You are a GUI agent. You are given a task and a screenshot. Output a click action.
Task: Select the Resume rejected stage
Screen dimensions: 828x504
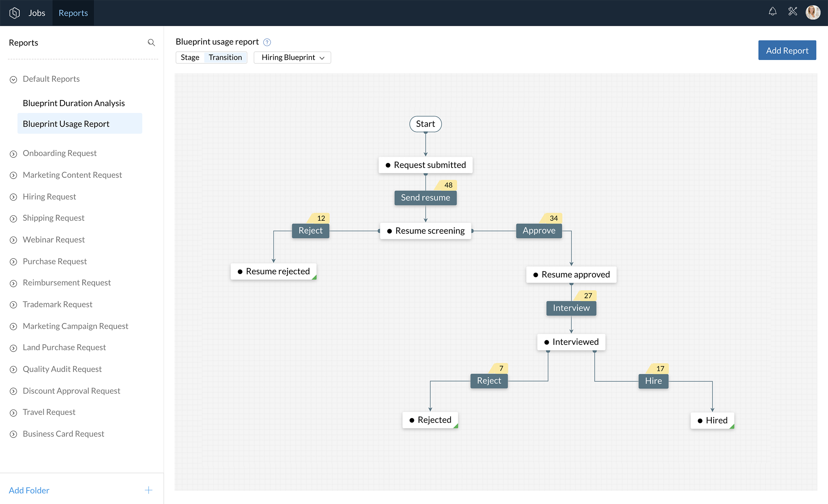(x=274, y=271)
